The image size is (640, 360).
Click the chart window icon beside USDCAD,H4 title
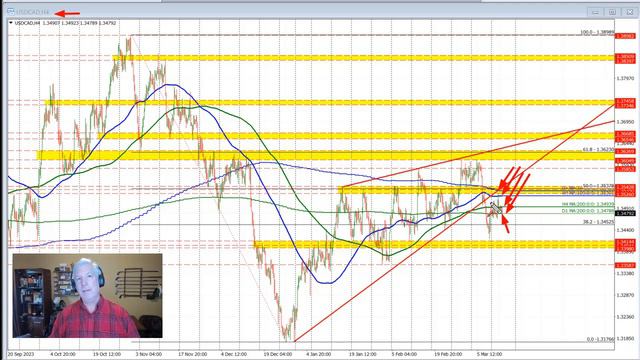(x=11, y=12)
